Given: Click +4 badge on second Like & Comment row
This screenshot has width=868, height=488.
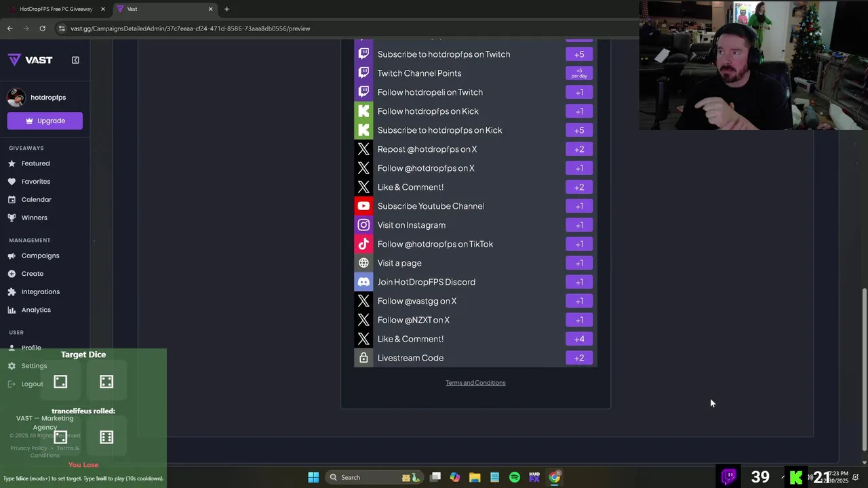Looking at the screenshot, I should 579,339.
